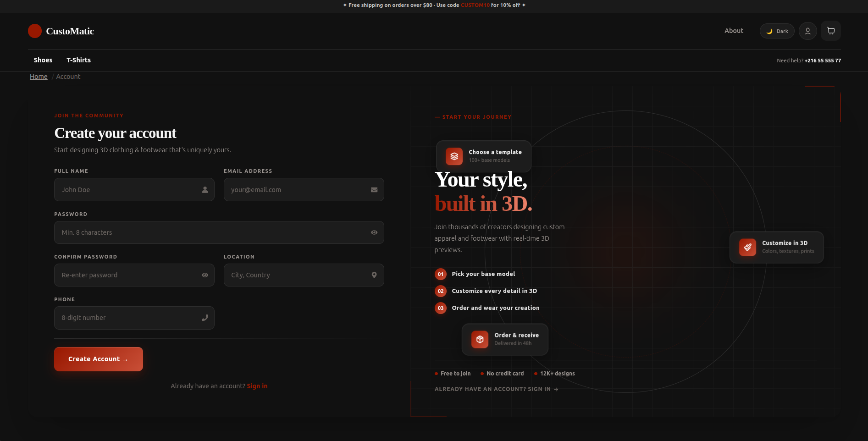
Task: Go to the About page
Action: point(734,31)
